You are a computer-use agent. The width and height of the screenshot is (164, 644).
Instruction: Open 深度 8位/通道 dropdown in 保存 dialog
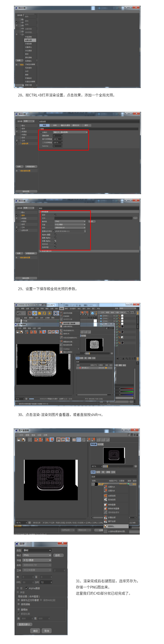37,560
